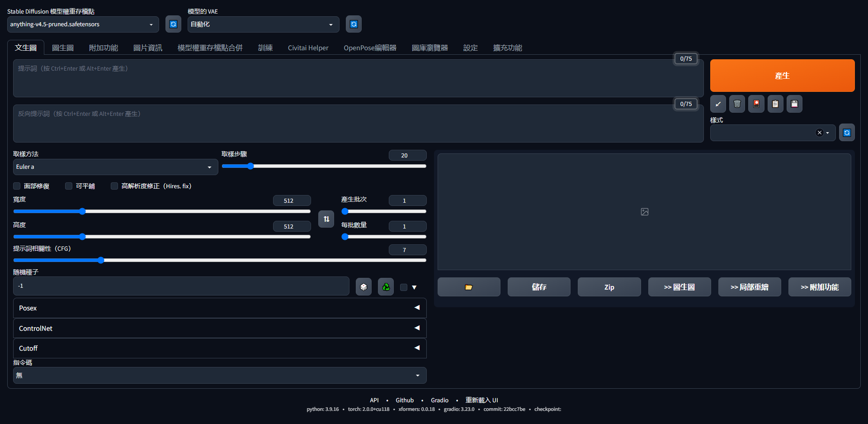Send output to >> 局部重繪
This screenshot has height=424, width=868.
tap(750, 287)
